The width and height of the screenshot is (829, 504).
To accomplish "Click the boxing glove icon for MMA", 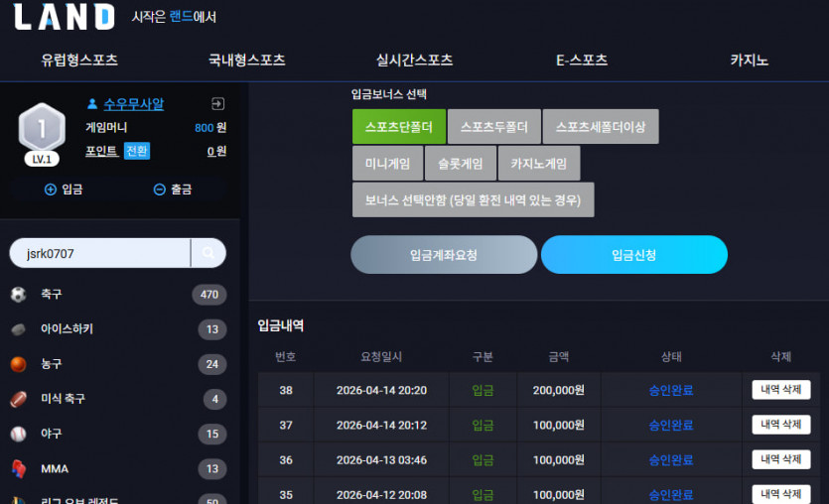I will click(19, 468).
